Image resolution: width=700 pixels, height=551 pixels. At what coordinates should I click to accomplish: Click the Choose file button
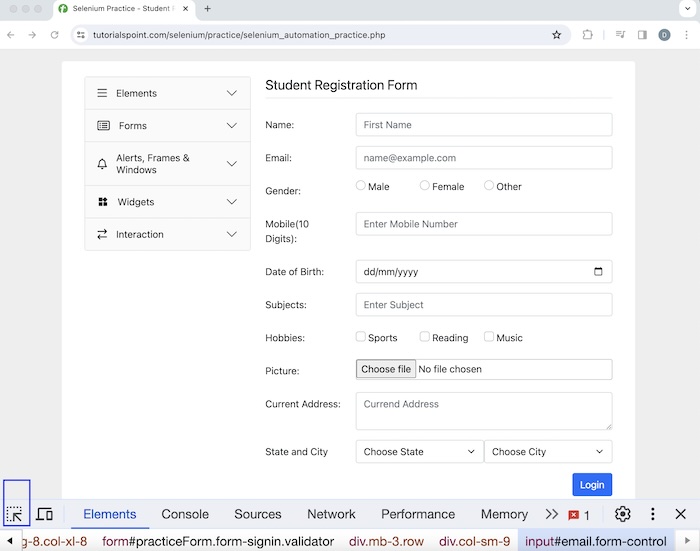click(x=386, y=369)
